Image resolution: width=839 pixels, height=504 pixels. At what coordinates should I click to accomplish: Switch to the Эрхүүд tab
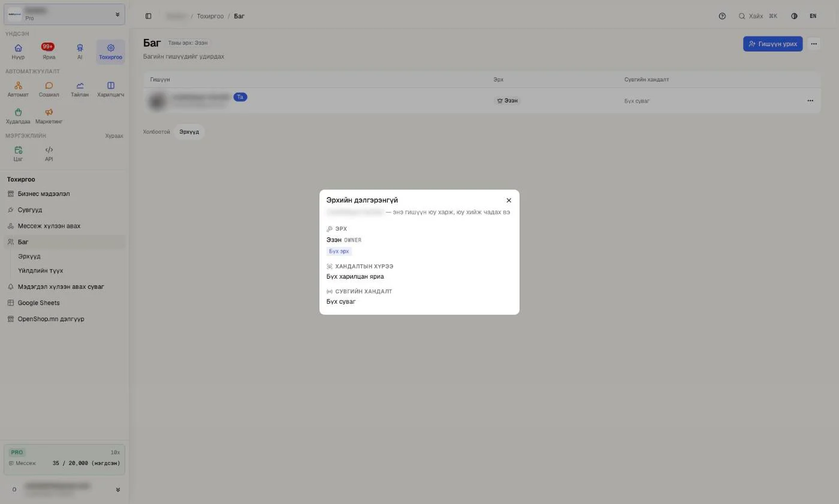tap(189, 132)
